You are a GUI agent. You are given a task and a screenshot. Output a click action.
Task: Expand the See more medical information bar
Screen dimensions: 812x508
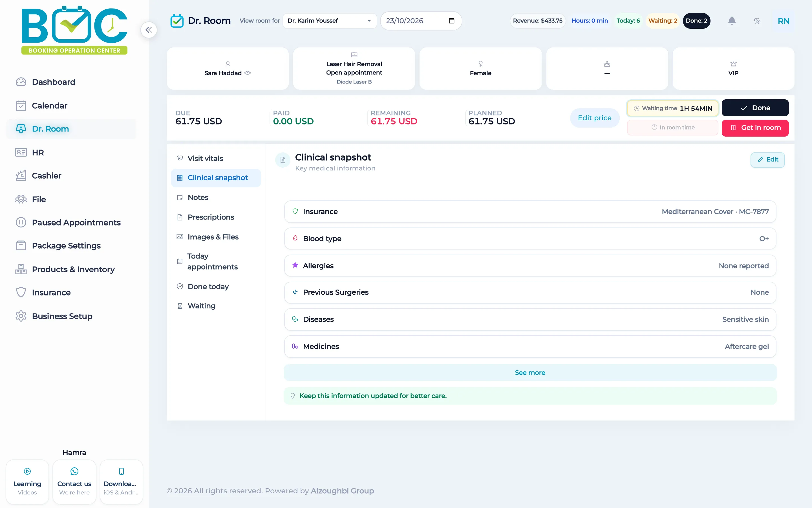pyautogui.click(x=530, y=373)
